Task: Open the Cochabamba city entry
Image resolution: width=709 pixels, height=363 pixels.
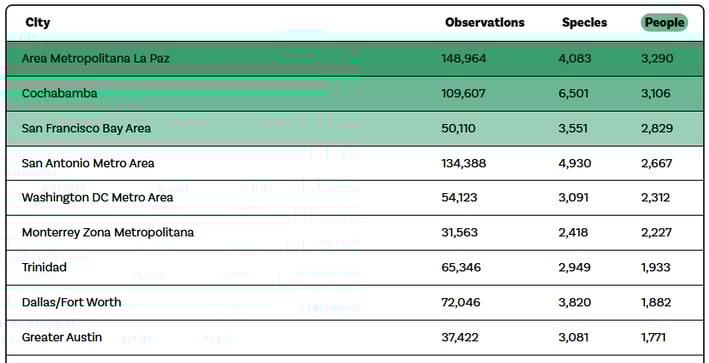Action: [x=355, y=94]
